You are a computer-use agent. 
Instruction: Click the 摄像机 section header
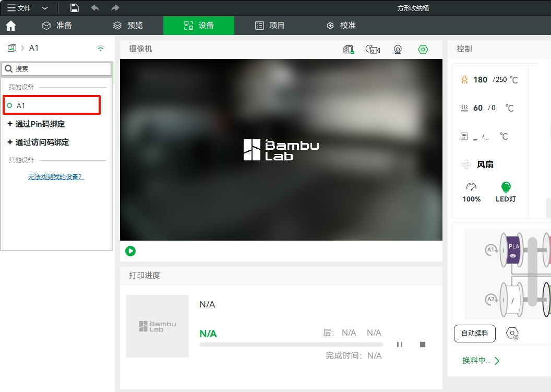[x=140, y=49]
